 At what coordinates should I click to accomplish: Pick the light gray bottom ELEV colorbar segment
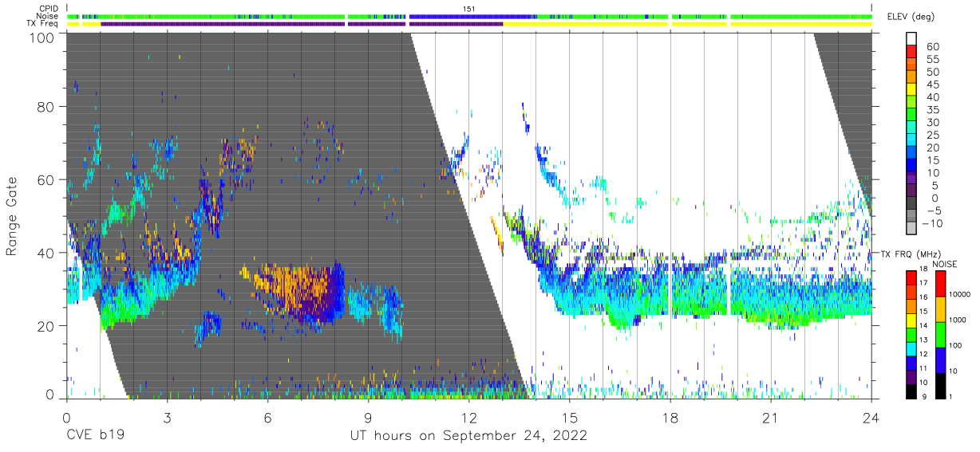pos(913,228)
